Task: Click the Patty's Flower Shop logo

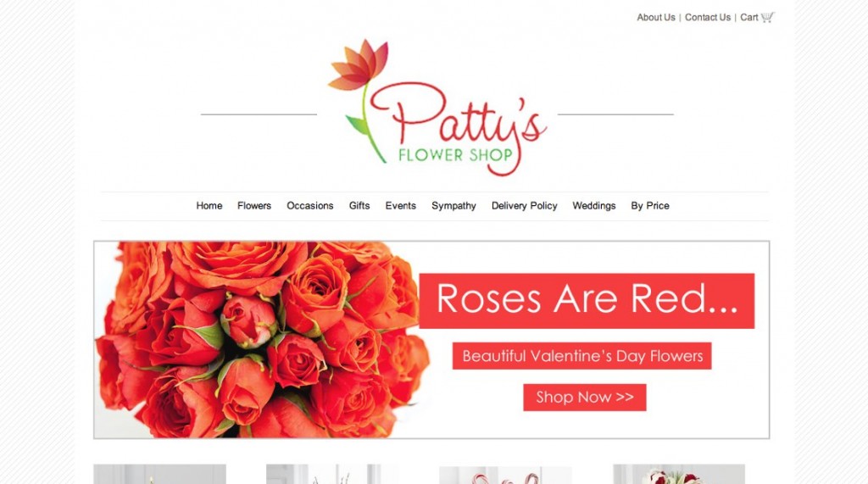Action: click(437, 108)
